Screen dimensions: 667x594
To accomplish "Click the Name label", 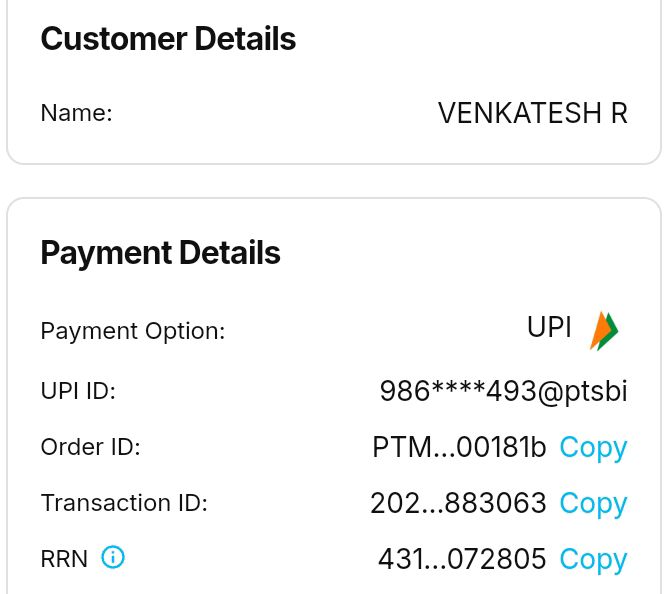I will click(76, 113).
